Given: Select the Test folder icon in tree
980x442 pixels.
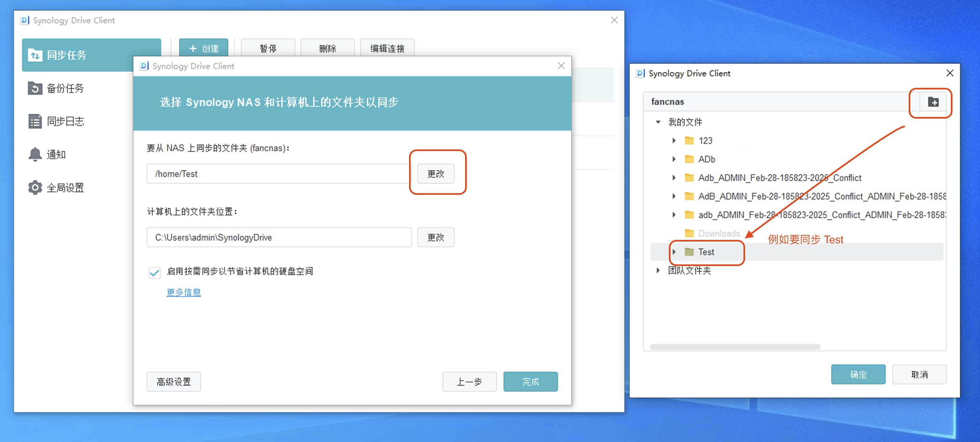Looking at the screenshot, I should pos(689,251).
